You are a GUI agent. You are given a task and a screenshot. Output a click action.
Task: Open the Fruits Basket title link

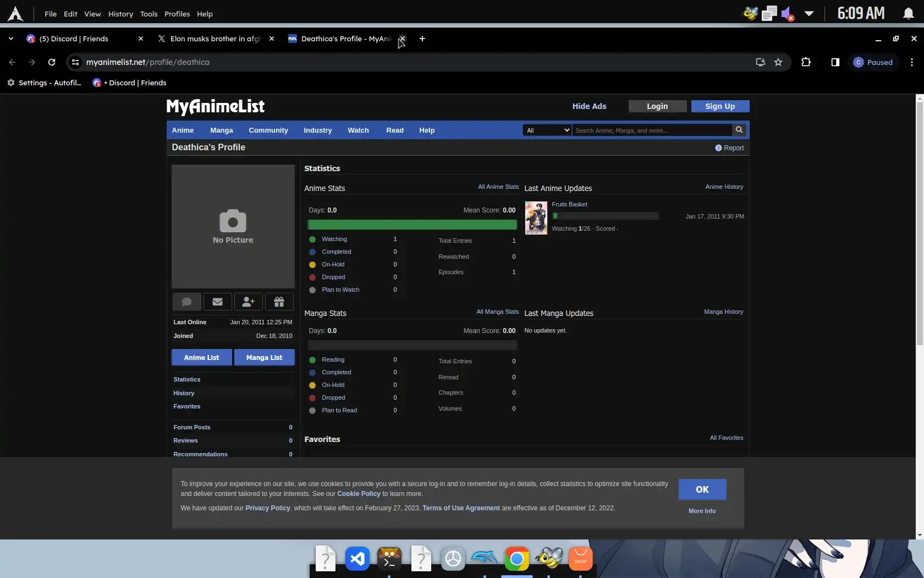coord(569,204)
